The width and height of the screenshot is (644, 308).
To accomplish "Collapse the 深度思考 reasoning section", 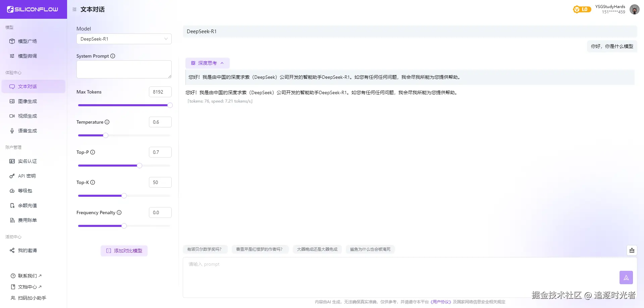I will click(x=208, y=63).
